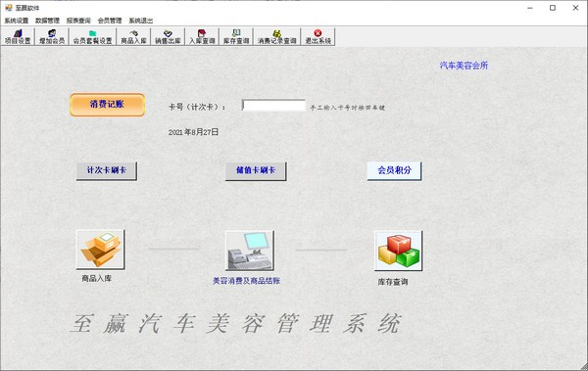This screenshot has height=371, width=588.
Task: Click the red 退出系统 toolbar icon
Action: pos(318,37)
